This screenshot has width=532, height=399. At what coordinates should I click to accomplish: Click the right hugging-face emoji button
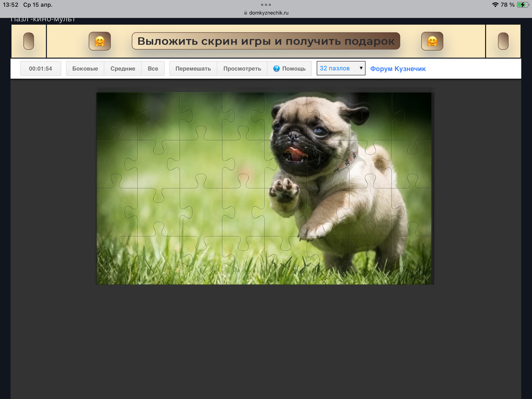click(x=432, y=41)
